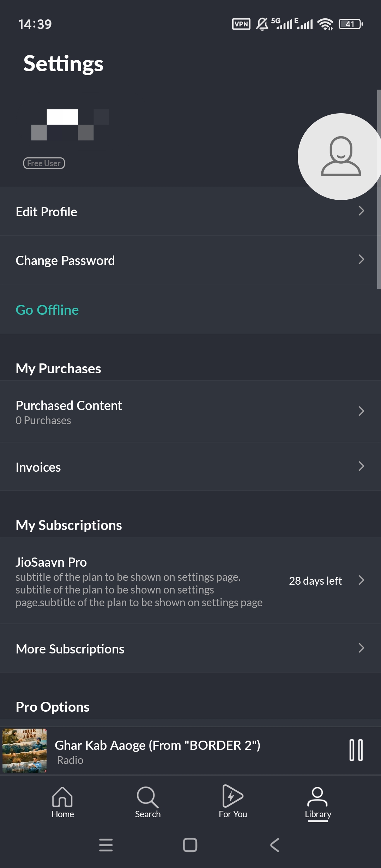Image resolution: width=381 pixels, height=868 pixels.
Task: Open the Ghar Kab Aaoge album thumbnail
Action: (25, 751)
